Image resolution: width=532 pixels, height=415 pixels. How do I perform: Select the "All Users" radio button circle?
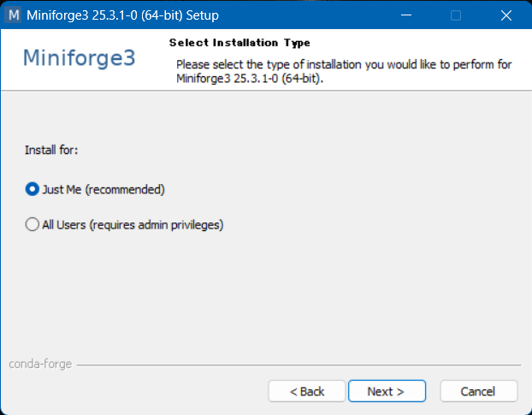click(x=33, y=224)
